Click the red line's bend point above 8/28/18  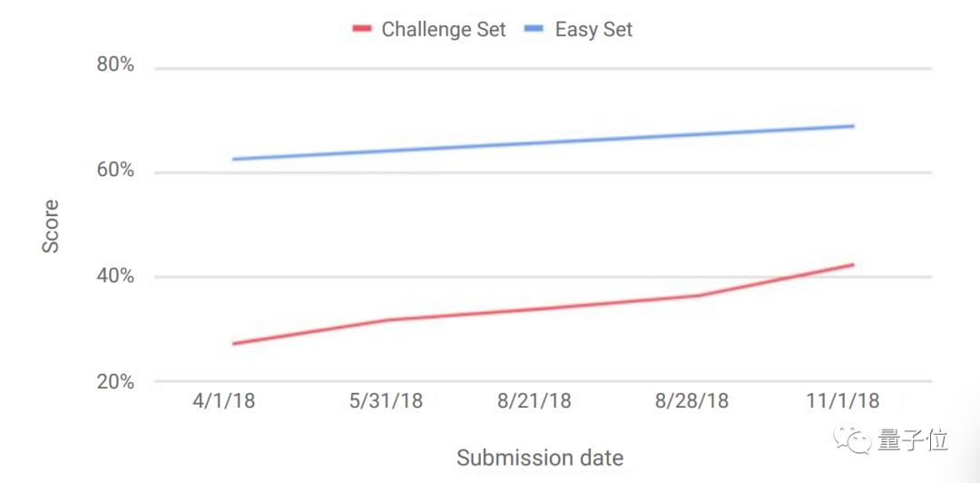[x=698, y=295]
